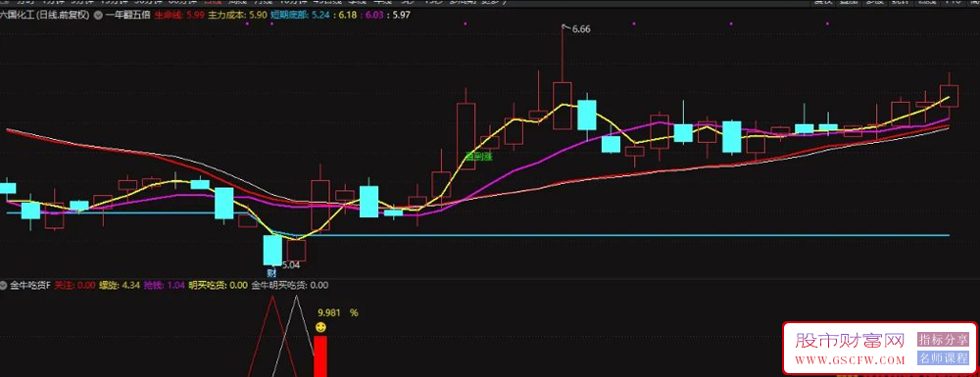Select the tall candle with 6.66 high
The height and width of the screenshot is (377, 980).
(562, 78)
